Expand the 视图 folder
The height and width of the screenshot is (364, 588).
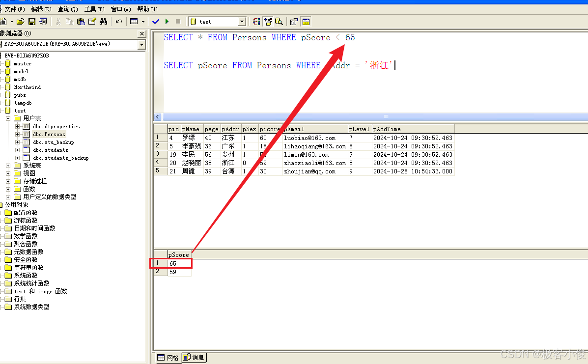pyautogui.click(x=8, y=173)
